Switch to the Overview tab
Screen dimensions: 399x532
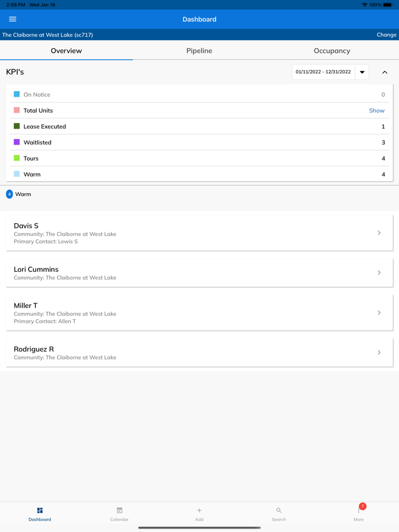pos(66,51)
